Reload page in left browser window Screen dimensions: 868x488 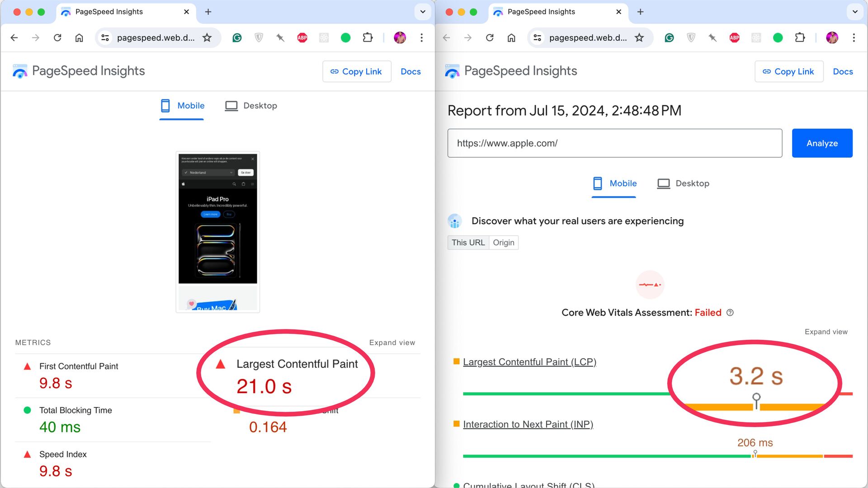tap(57, 38)
